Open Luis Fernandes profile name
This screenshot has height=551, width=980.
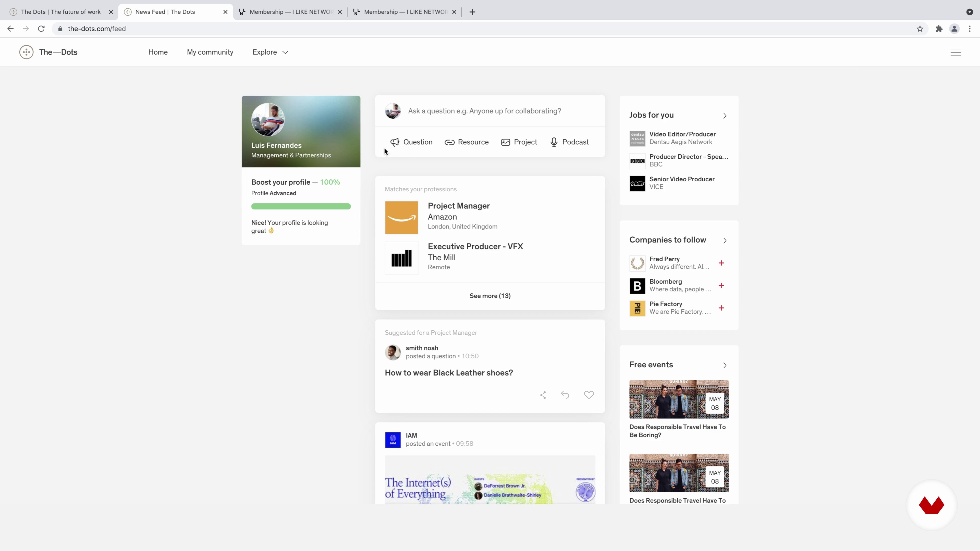tap(276, 145)
